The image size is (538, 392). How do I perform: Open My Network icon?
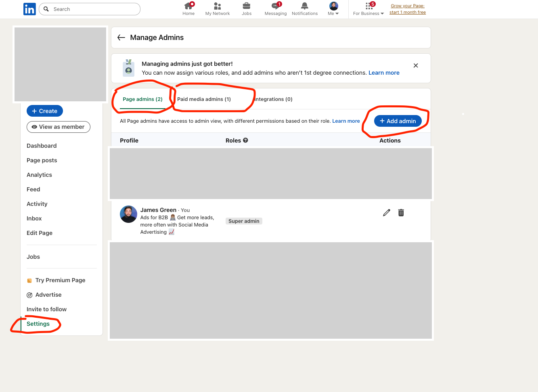(x=218, y=9)
